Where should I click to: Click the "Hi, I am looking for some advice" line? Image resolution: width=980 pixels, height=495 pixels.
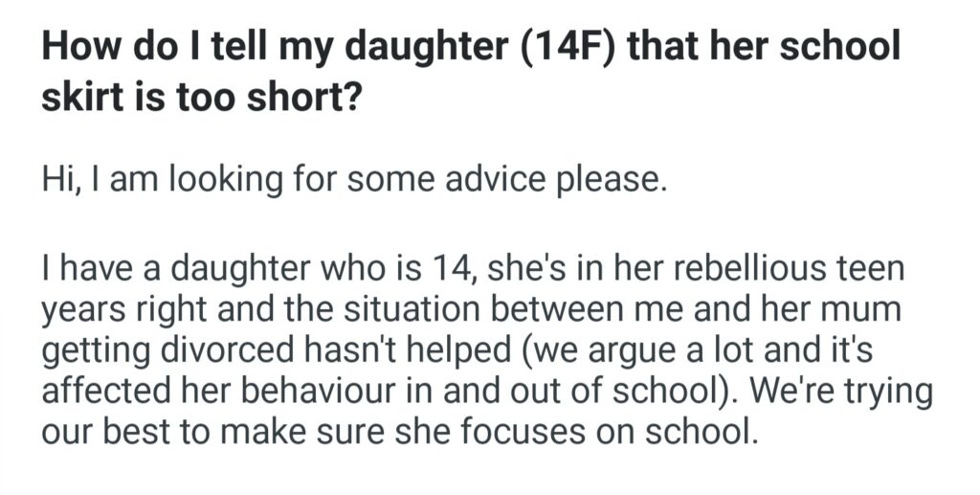(352, 179)
